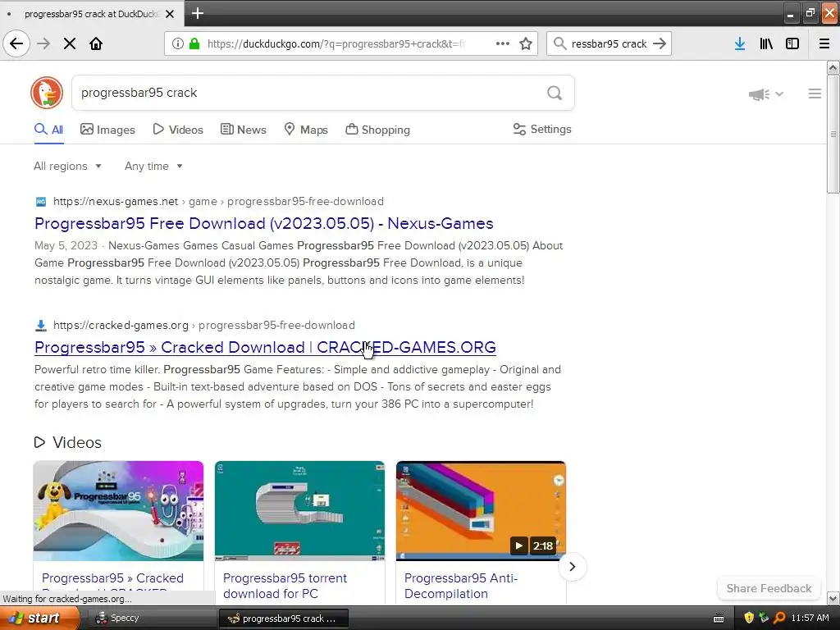Switch to the News tab
Image resolution: width=840 pixels, height=630 pixels.
[x=243, y=130]
